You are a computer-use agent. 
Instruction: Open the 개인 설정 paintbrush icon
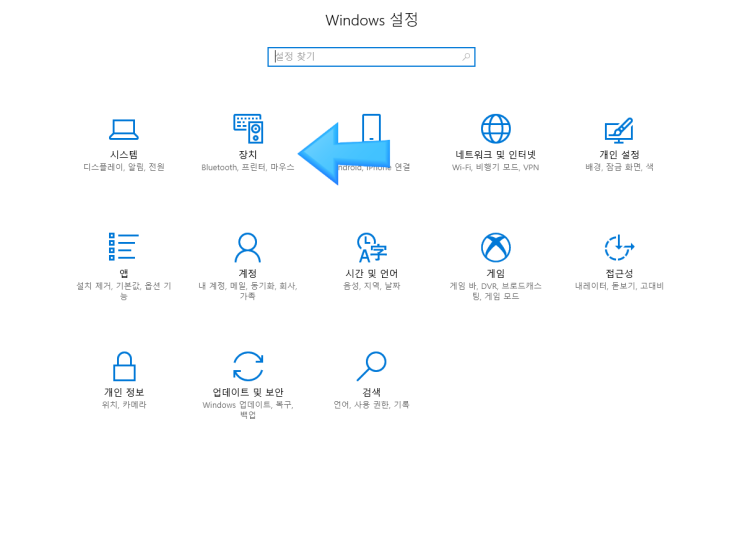tap(619, 130)
